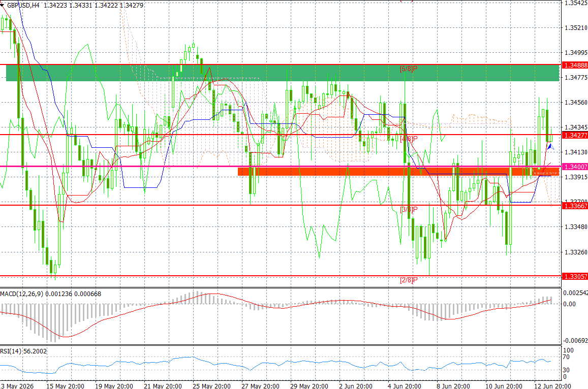Open the chart menu arrow beside GBPUSD,H4
Image resolution: width=588 pixels, height=389 pixels.
[x=2, y=5]
